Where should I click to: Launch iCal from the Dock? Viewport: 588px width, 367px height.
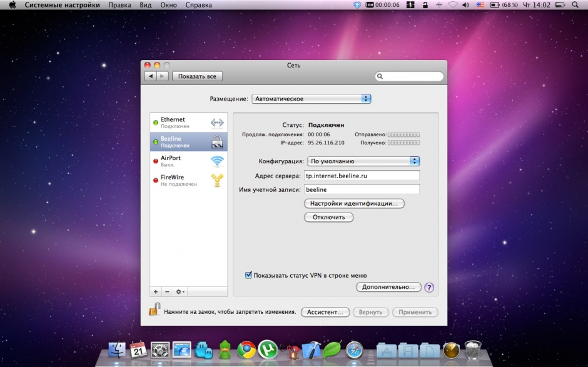tap(138, 350)
